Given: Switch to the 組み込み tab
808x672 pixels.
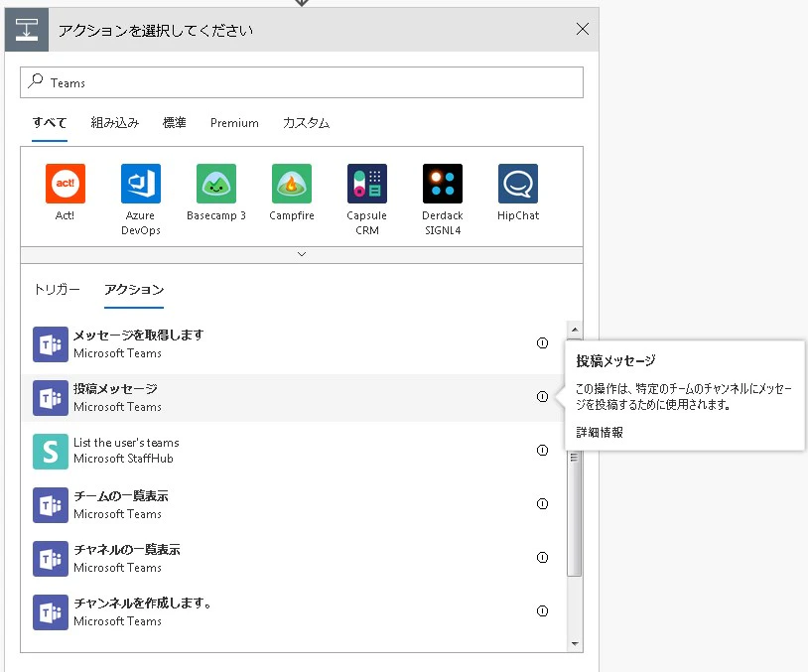Looking at the screenshot, I should pyautogui.click(x=115, y=123).
